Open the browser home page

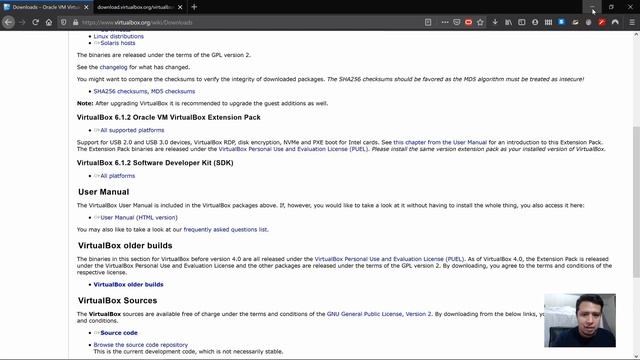click(x=49, y=22)
